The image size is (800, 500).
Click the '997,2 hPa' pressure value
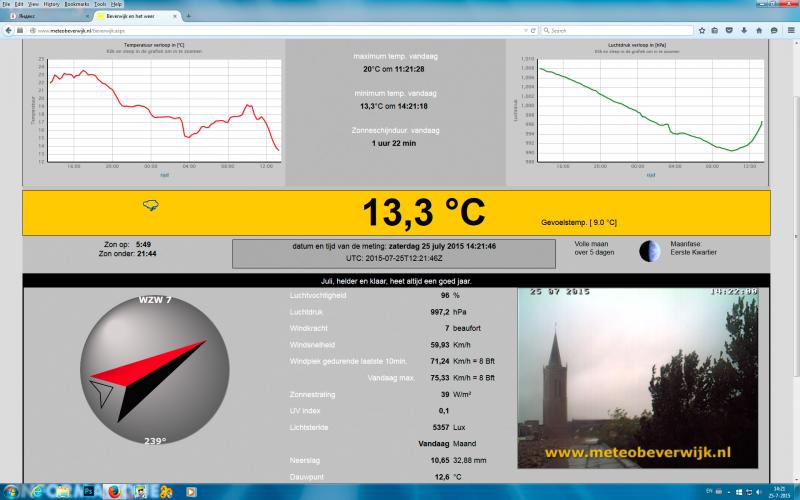point(448,312)
